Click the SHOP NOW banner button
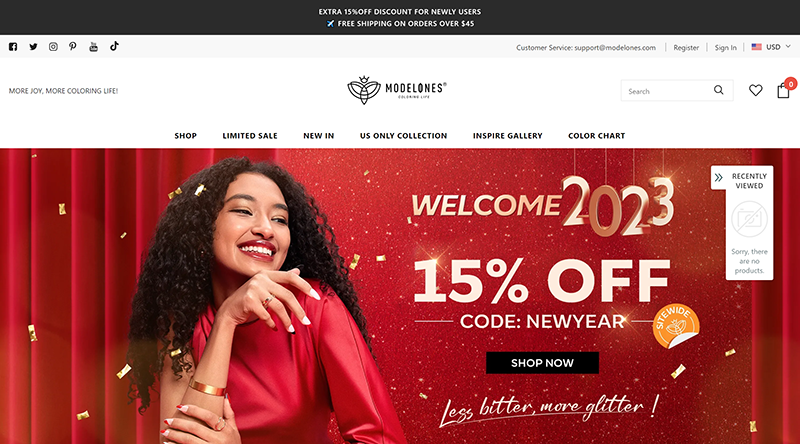The height and width of the screenshot is (444, 800). pyautogui.click(x=542, y=363)
